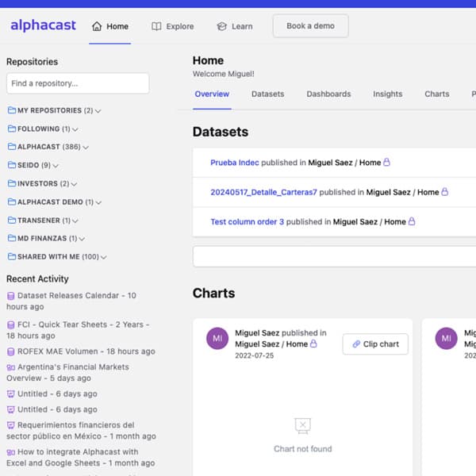Switch to the Charts tab
The width and height of the screenshot is (476, 476).
pos(437,94)
